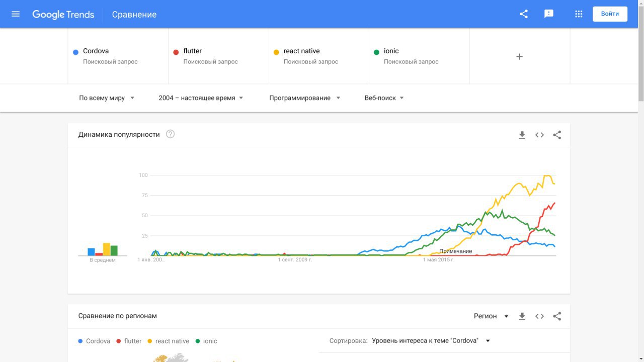The height and width of the screenshot is (362, 644).
Task: Click the 1 сент. 2009 г. axis label
Action: (x=295, y=260)
